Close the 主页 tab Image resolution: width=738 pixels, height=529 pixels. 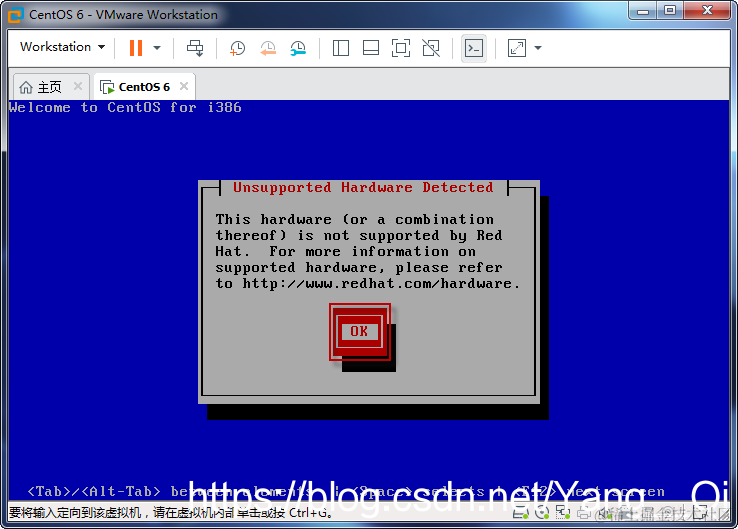point(78,86)
